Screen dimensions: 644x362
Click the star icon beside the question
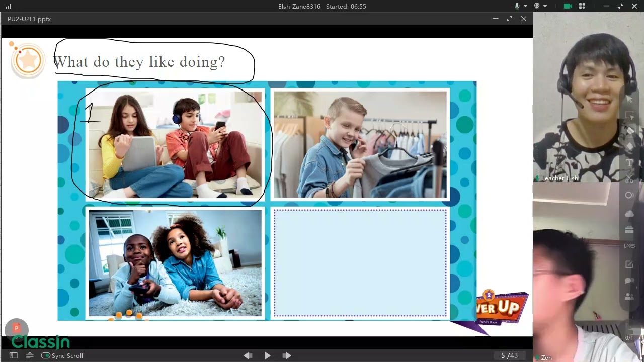click(28, 60)
